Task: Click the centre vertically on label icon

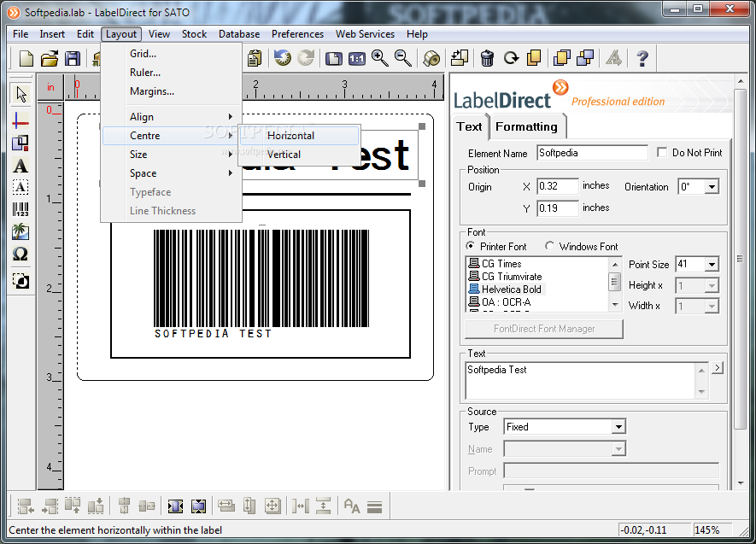Action: click(199, 506)
